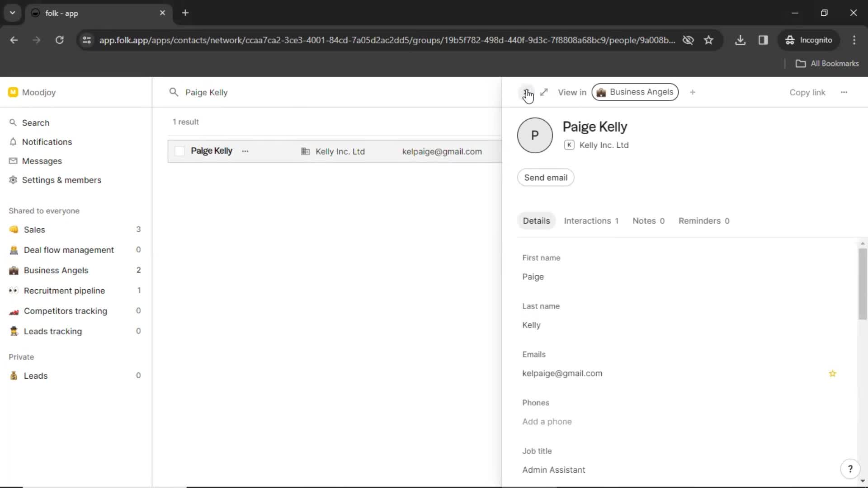The width and height of the screenshot is (868, 488).
Task: Expand the Sales group in sidebar
Action: pyautogui.click(x=34, y=230)
